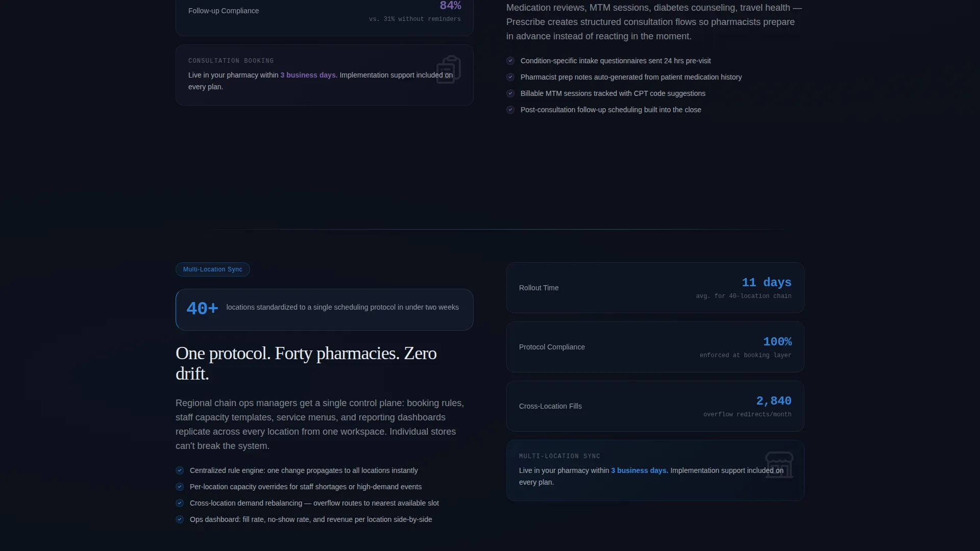Click check icon beside Pharmacist prep notes
This screenshot has width=980, height=551.
[x=510, y=77]
